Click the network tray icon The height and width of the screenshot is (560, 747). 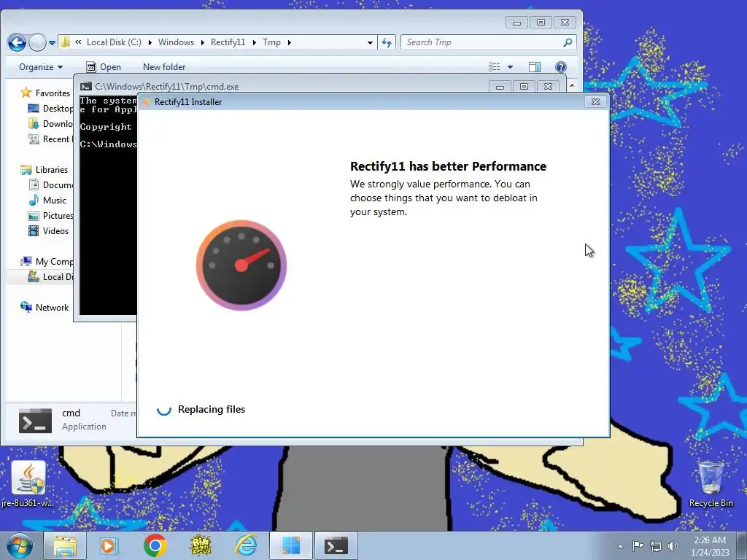pos(656,546)
